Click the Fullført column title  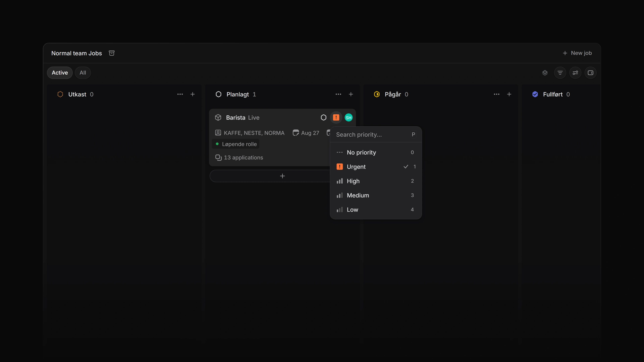click(553, 94)
